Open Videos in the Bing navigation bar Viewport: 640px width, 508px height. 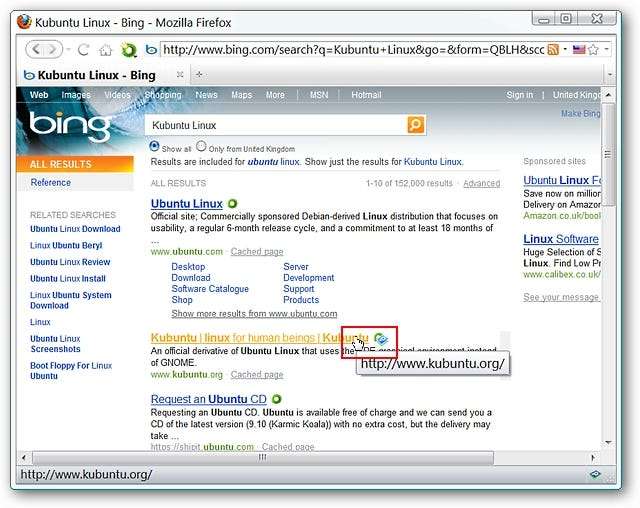click(x=117, y=95)
